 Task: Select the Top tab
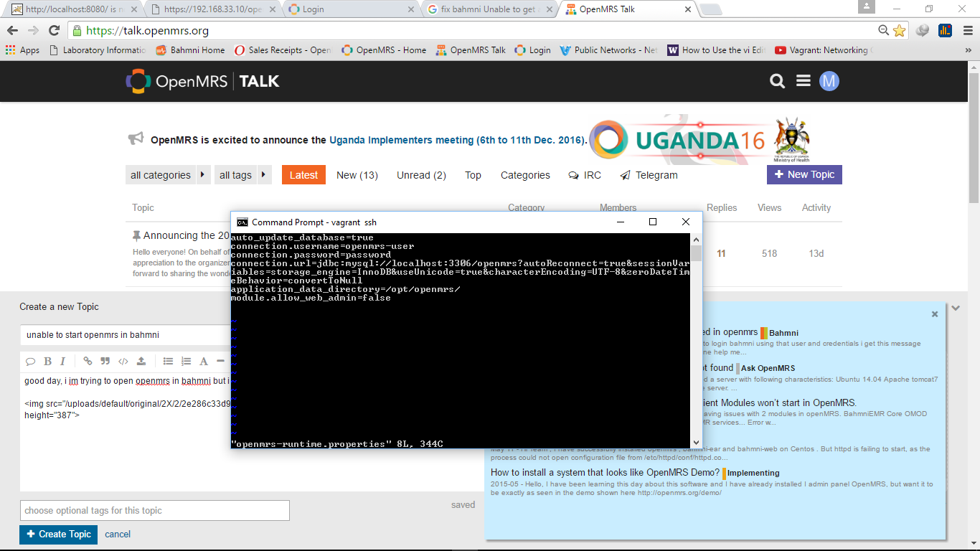473,175
